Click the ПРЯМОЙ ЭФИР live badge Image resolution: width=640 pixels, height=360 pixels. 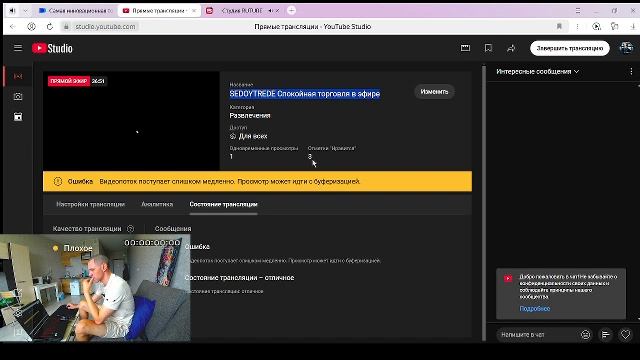click(69, 81)
